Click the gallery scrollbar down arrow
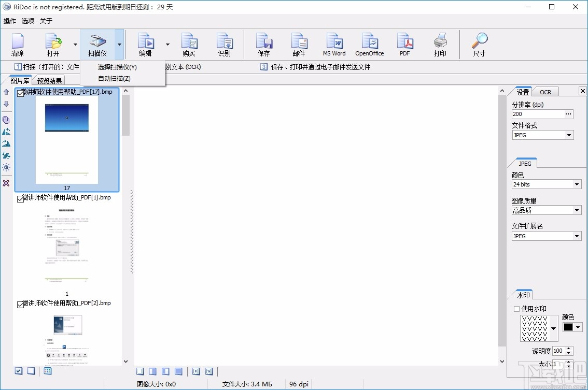The image size is (588, 390). 125,362
